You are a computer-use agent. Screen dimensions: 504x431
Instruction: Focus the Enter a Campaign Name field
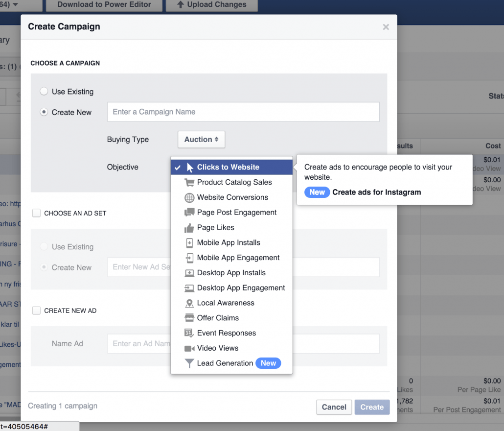click(x=243, y=112)
